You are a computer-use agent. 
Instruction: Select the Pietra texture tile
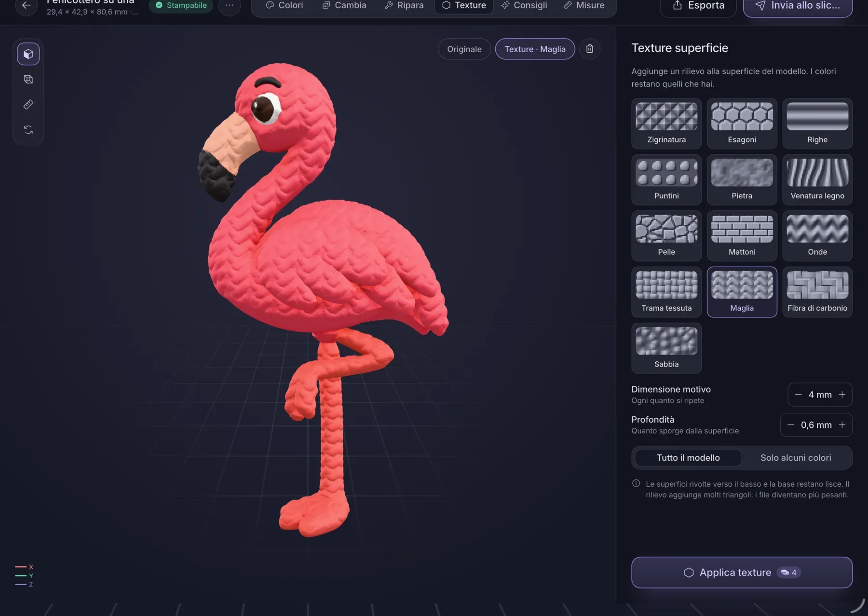[742, 179]
